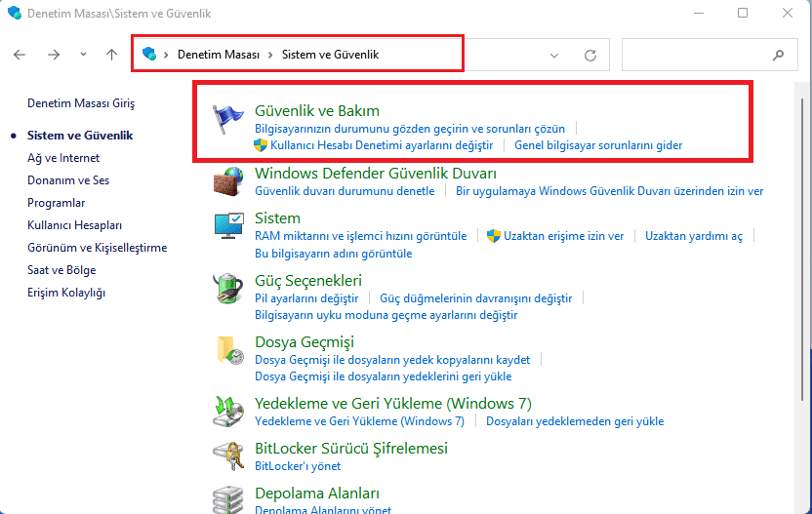Open Yedekleme ve Geri Yükleme (Windows 7) heading
The image size is (812, 514).
(x=393, y=403)
